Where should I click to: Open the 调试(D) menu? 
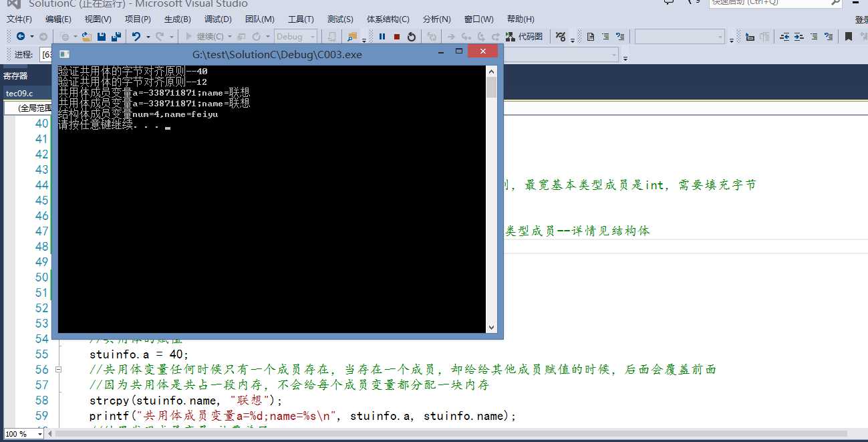[x=218, y=19]
